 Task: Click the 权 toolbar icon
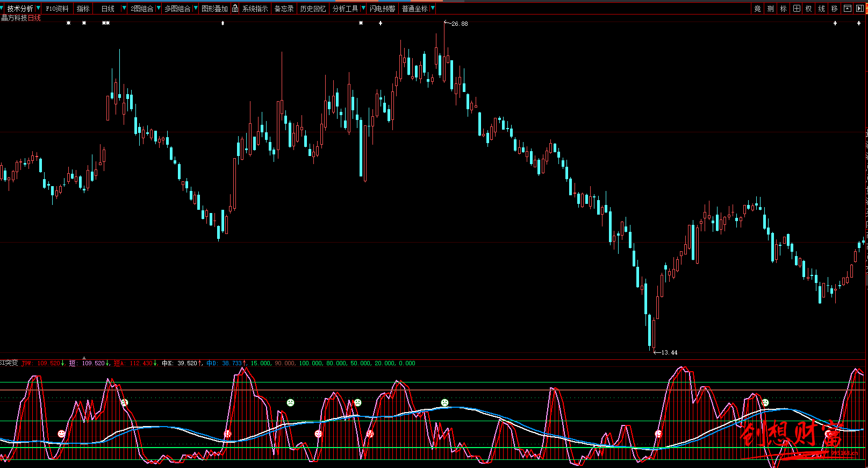[809, 9]
